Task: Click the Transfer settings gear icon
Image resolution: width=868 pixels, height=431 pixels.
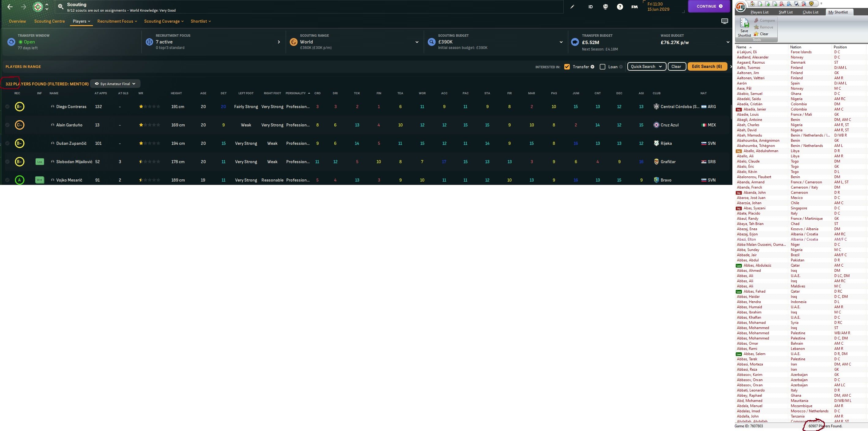Action: coord(592,67)
